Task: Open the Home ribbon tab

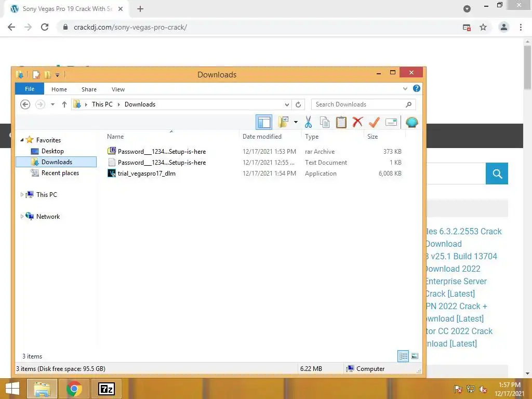Action: [59, 89]
